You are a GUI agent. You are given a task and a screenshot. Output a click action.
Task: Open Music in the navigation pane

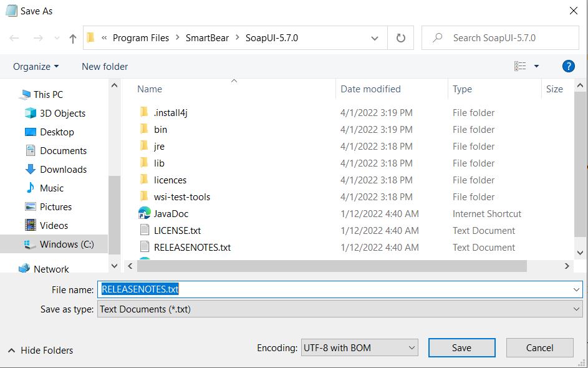click(52, 188)
